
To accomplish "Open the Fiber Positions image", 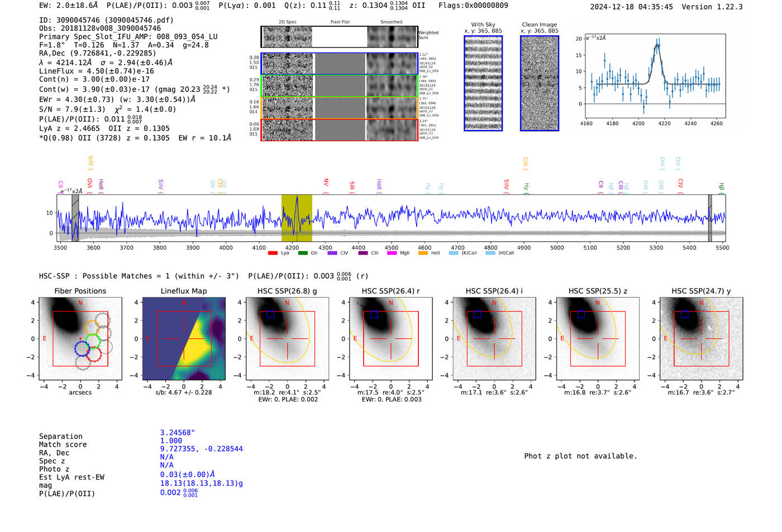I will [80, 338].
